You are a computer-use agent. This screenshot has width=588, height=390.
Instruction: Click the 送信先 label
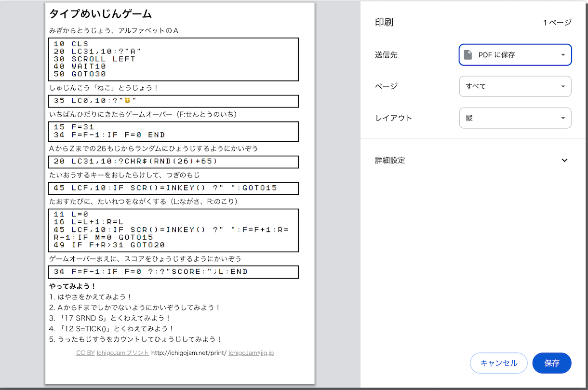[386, 55]
